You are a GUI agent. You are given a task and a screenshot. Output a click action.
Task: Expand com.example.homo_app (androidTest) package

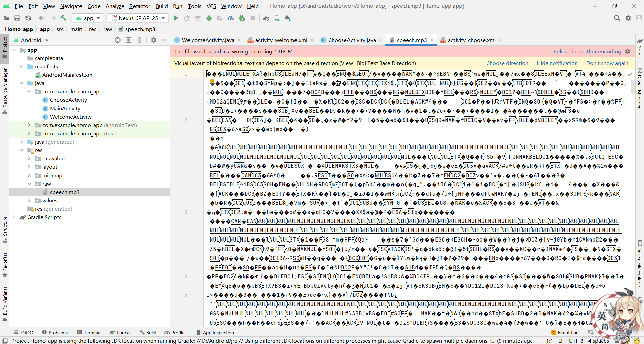[29, 125]
